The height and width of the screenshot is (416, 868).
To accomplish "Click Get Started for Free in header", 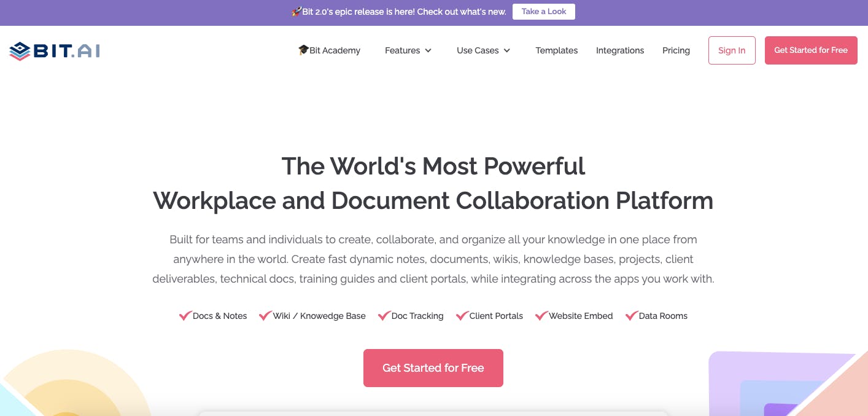I will tap(811, 50).
